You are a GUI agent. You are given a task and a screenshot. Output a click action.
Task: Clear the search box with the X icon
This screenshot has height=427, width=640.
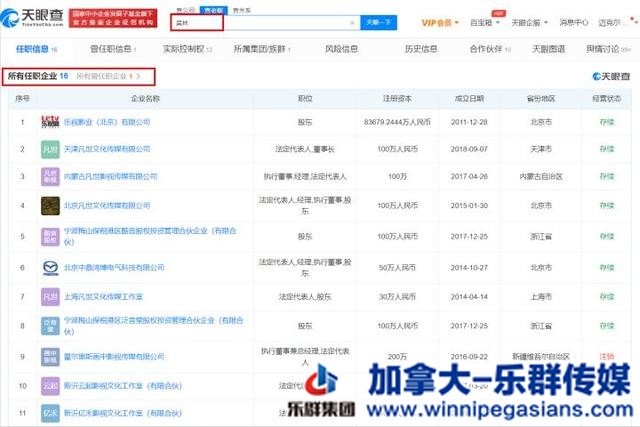352,23
